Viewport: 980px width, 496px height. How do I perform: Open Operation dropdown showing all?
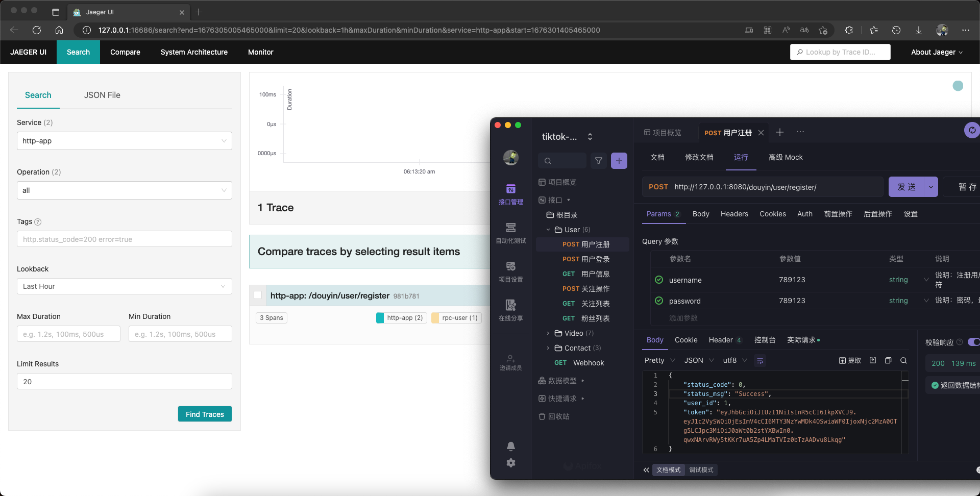[124, 190]
